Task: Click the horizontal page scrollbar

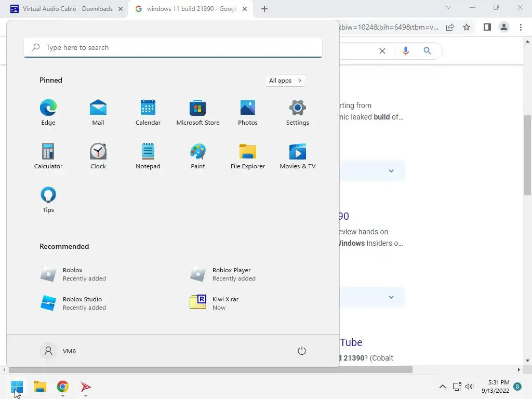Action: pos(210,370)
